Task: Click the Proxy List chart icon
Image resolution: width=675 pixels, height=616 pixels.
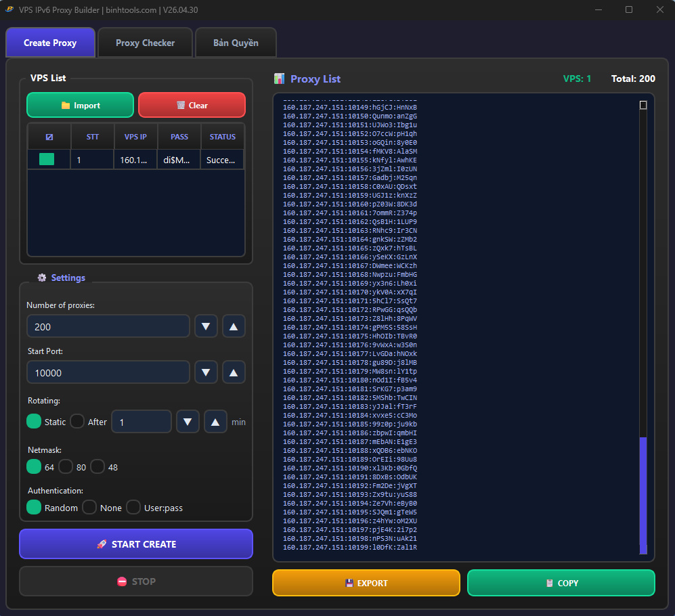Action: click(x=280, y=79)
